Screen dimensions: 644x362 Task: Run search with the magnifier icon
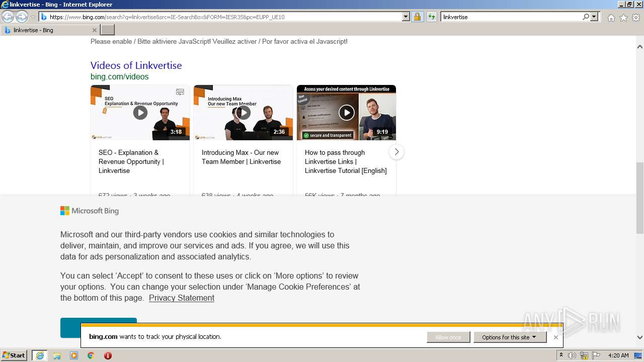[586, 17]
